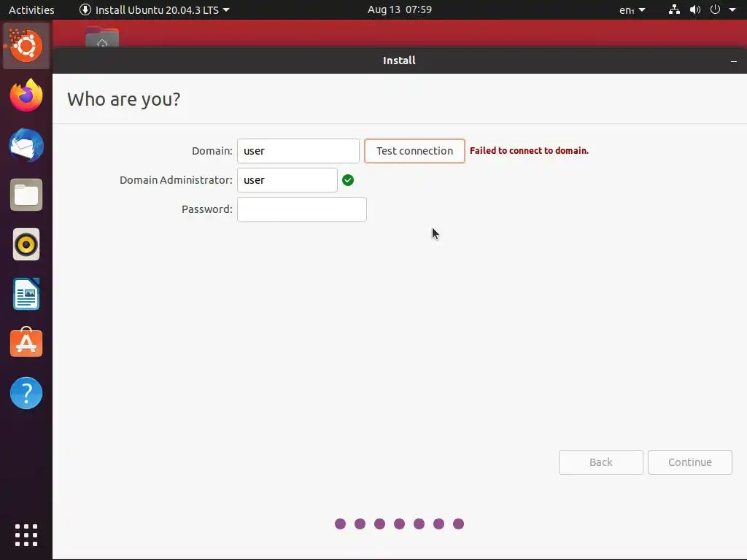Focus the Domain text field
Viewport: 747px width, 560px height.
[298, 151]
